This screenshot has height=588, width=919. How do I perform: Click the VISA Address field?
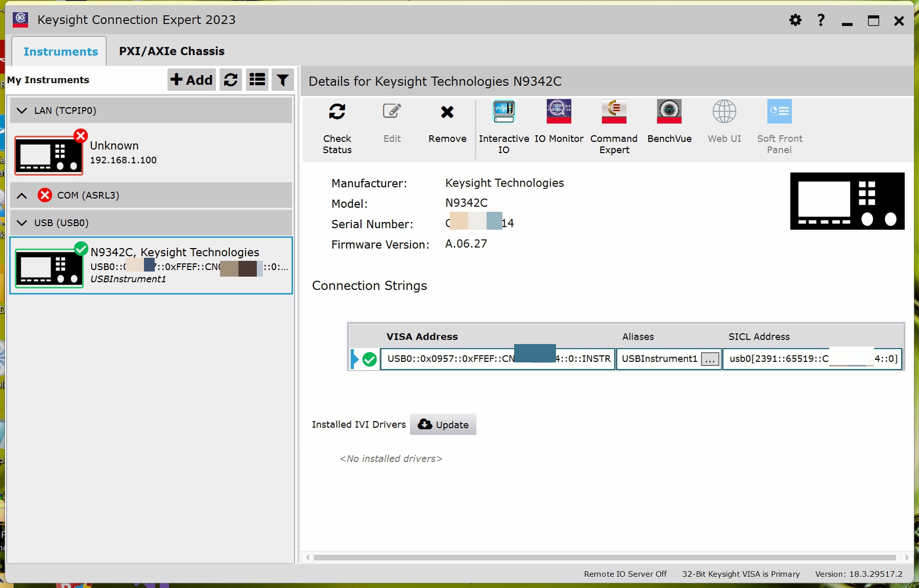click(498, 359)
